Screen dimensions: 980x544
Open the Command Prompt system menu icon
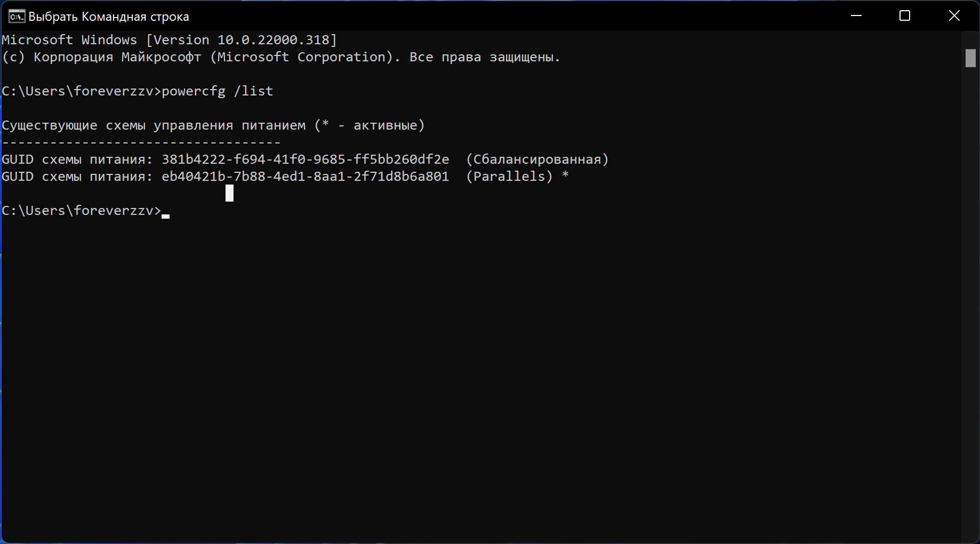click(x=17, y=17)
